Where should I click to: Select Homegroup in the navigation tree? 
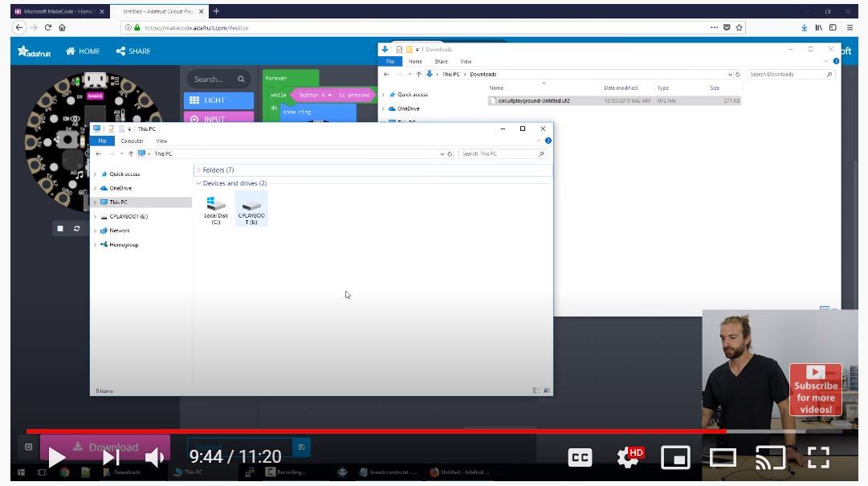124,245
